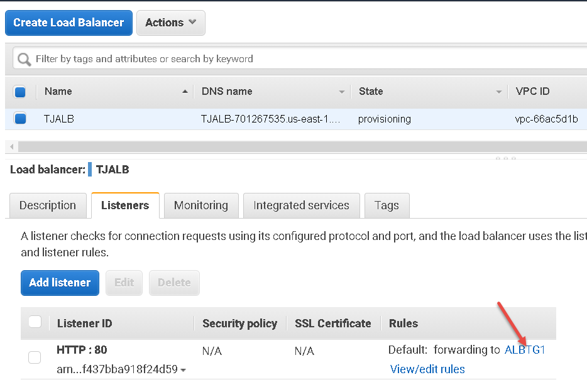The image size is (587, 392).
Task: Switch to the Description tab
Action: pos(47,205)
